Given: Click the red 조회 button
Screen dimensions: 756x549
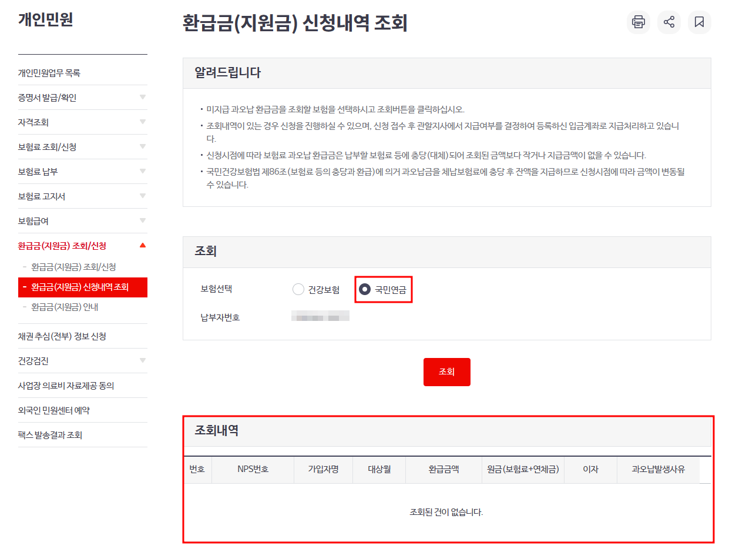Looking at the screenshot, I should point(446,372).
